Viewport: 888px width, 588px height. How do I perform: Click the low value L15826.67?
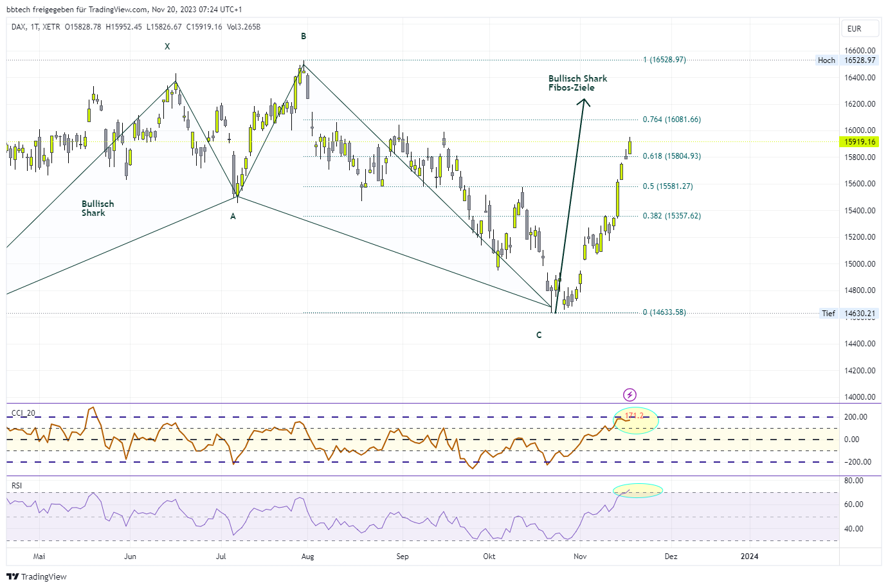tap(164, 27)
